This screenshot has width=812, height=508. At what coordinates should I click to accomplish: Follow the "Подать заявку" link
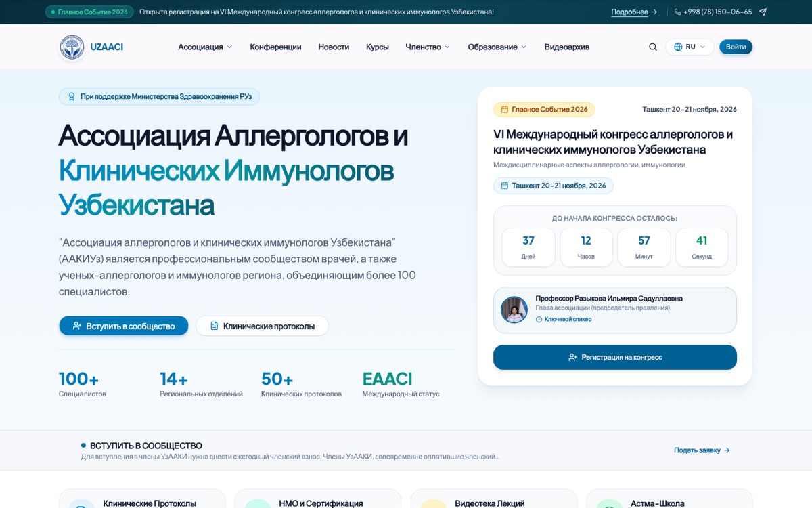click(x=702, y=450)
